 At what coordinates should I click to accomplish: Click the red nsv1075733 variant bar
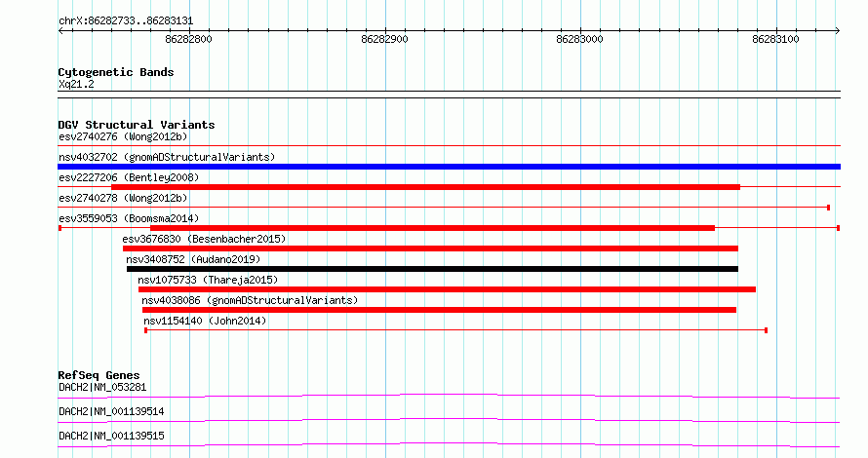tap(447, 289)
